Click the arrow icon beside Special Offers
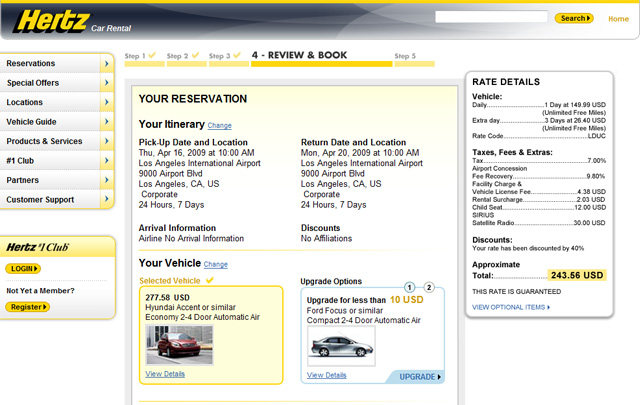This screenshot has height=405, width=640. tap(106, 83)
